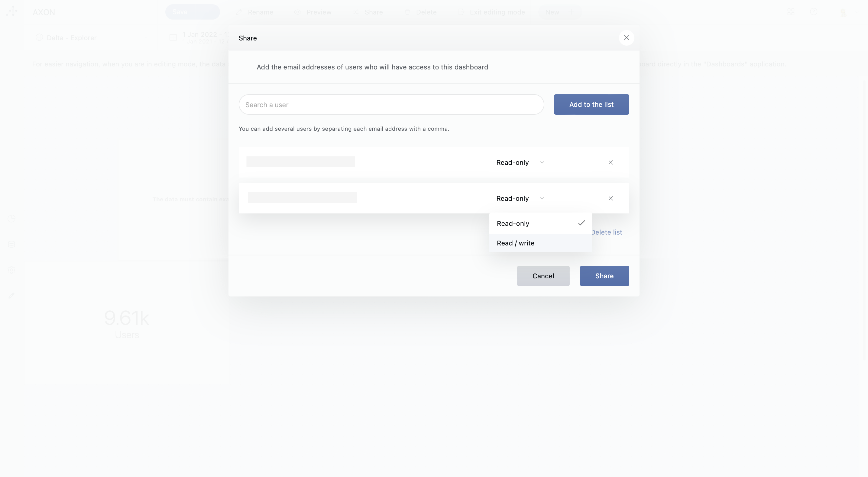This screenshot has height=477, width=868.
Task: Click the Delete trash icon in toolbar
Action: tap(408, 12)
